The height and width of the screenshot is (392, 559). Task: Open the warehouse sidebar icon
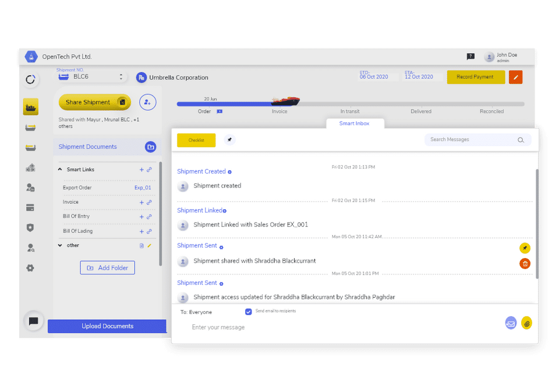(x=30, y=167)
